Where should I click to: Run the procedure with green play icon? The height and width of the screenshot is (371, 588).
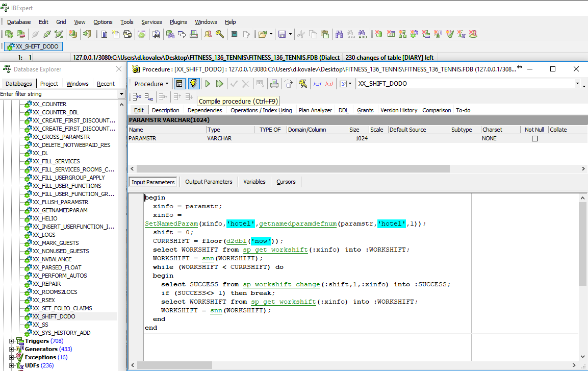[208, 84]
